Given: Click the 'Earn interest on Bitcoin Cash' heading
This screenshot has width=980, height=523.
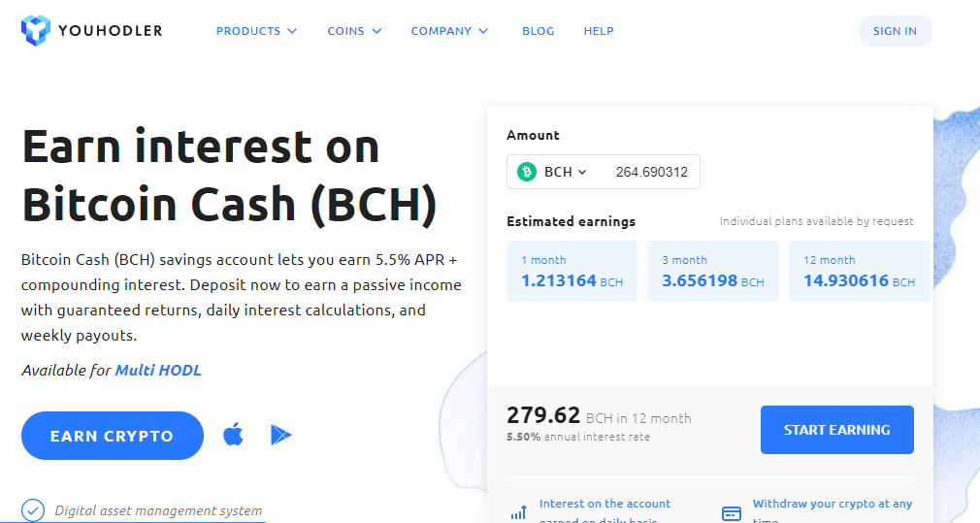Looking at the screenshot, I should click(229, 175).
